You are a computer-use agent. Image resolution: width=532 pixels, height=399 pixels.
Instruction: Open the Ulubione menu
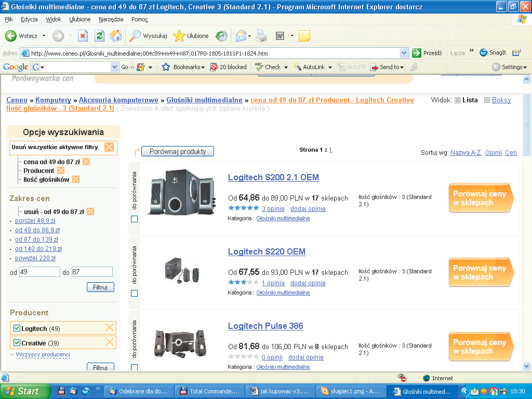(x=79, y=19)
